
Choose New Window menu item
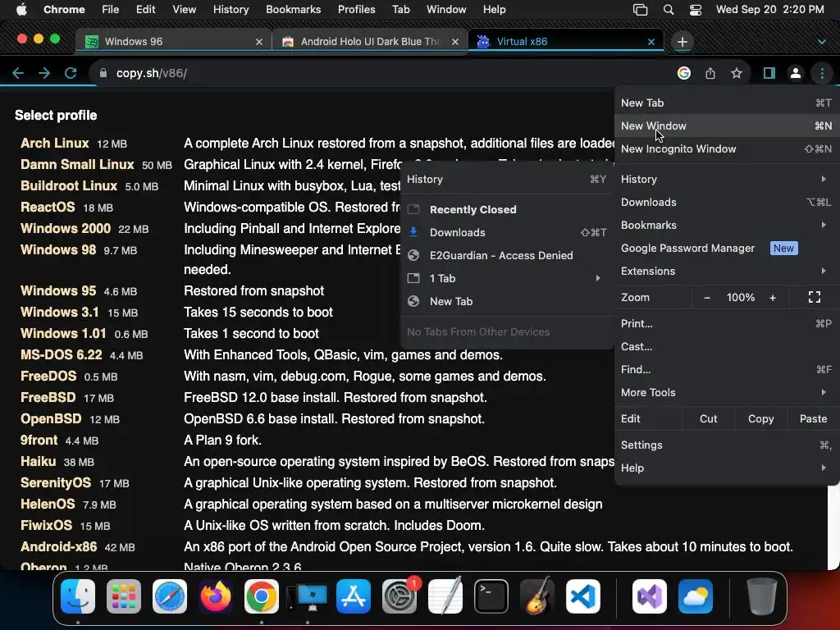point(727,126)
